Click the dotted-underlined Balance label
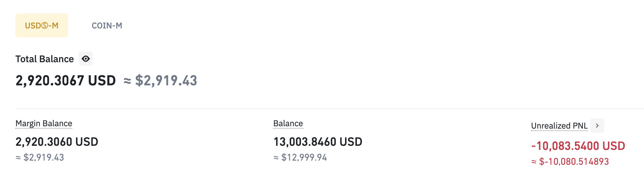The image size is (644, 176). pos(288,123)
